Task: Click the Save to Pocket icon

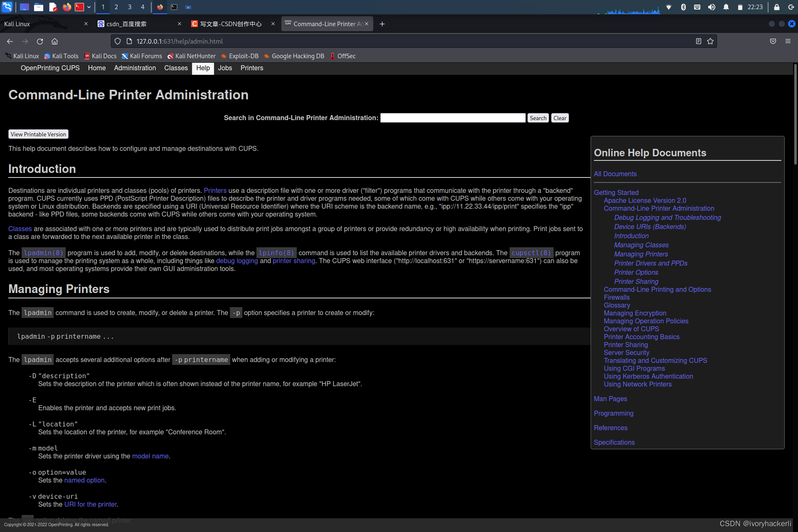Action: [773, 41]
